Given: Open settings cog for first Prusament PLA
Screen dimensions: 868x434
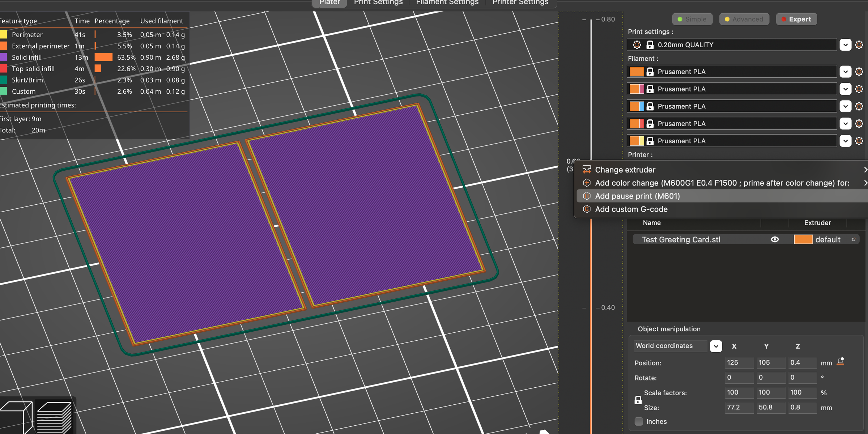Looking at the screenshot, I should click(x=859, y=72).
